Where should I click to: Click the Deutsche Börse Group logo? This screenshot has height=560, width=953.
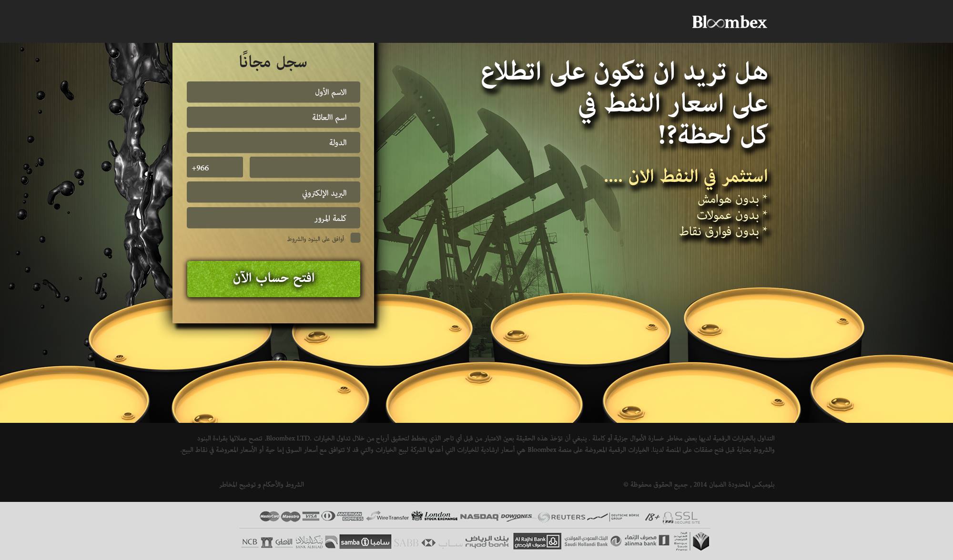[613, 517]
